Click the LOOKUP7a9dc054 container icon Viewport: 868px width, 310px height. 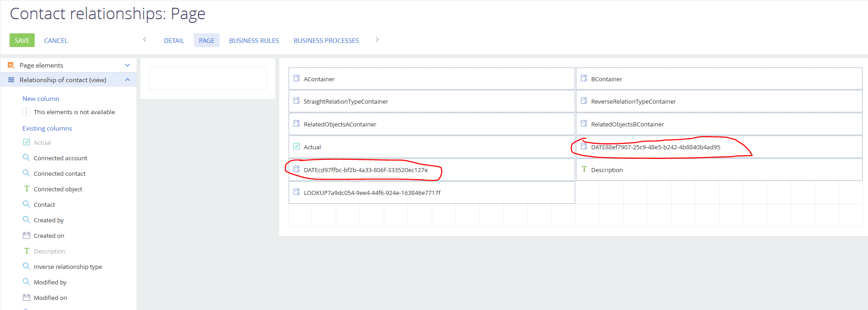pos(296,192)
